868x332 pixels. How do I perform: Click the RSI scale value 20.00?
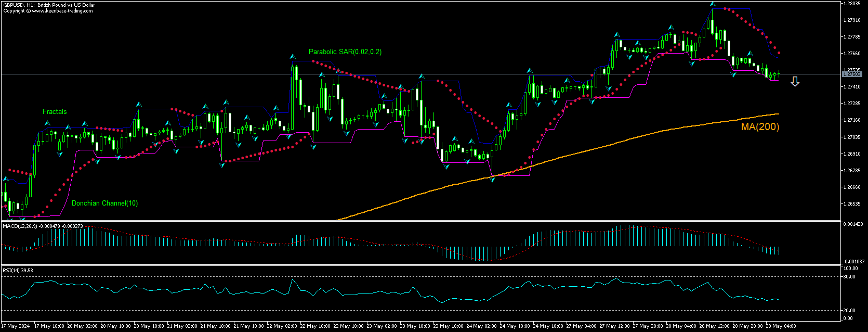pos(849,310)
